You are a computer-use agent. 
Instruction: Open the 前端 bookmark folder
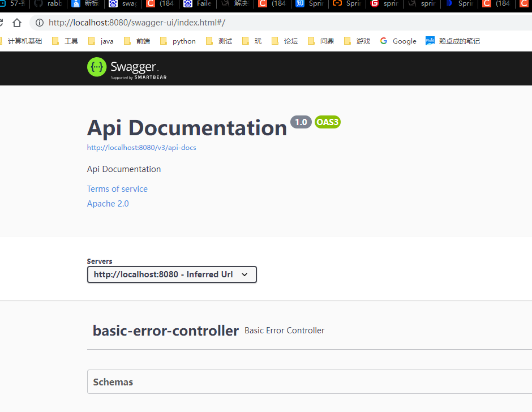click(137, 41)
